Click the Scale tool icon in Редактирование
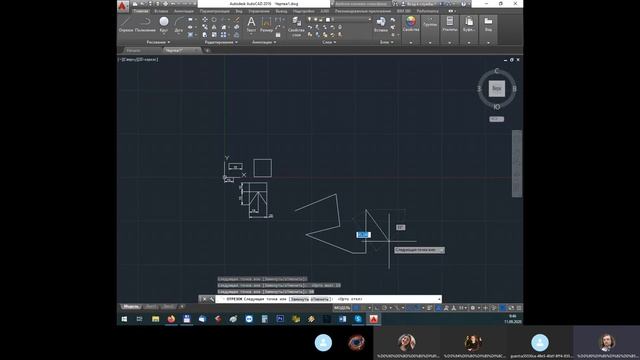The image size is (640, 360). click(214, 35)
